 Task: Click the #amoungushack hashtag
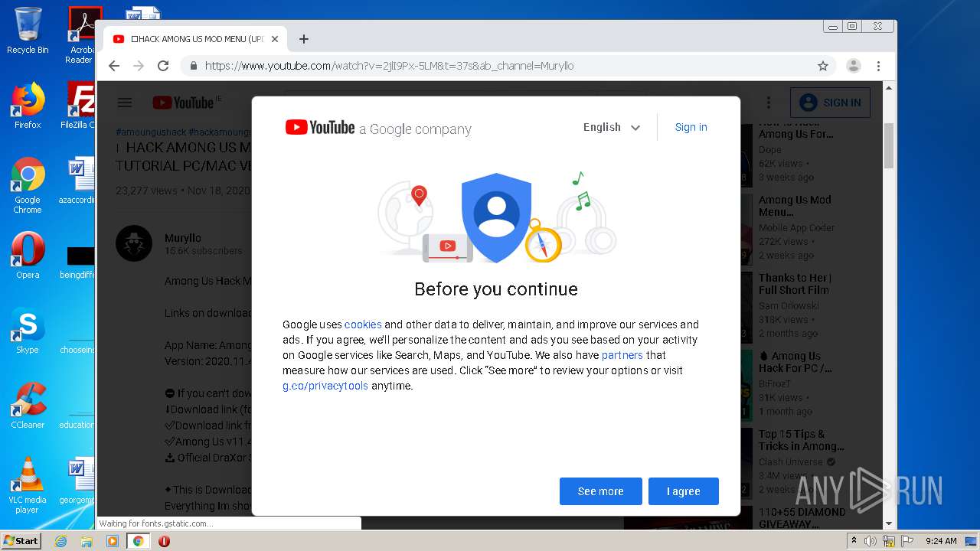pyautogui.click(x=151, y=132)
